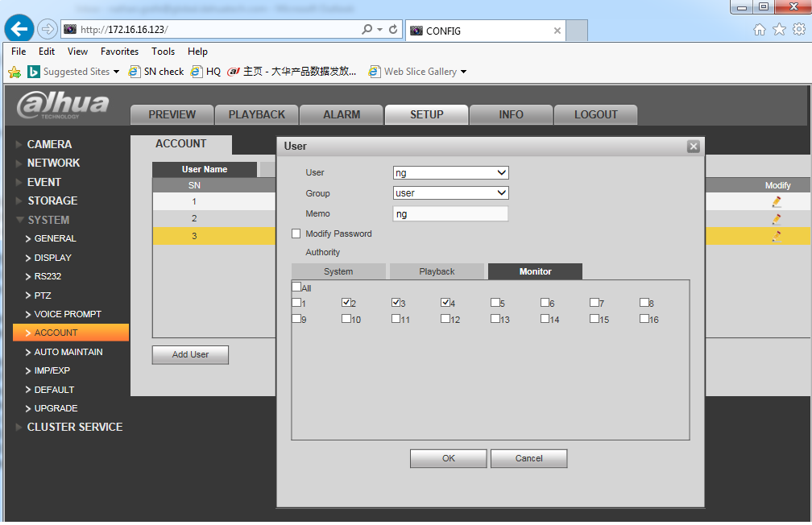Expand the NETWORK section in sidebar
The width and height of the screenshot is (812, 525).
pyautogui.click(x=53, y=163)
